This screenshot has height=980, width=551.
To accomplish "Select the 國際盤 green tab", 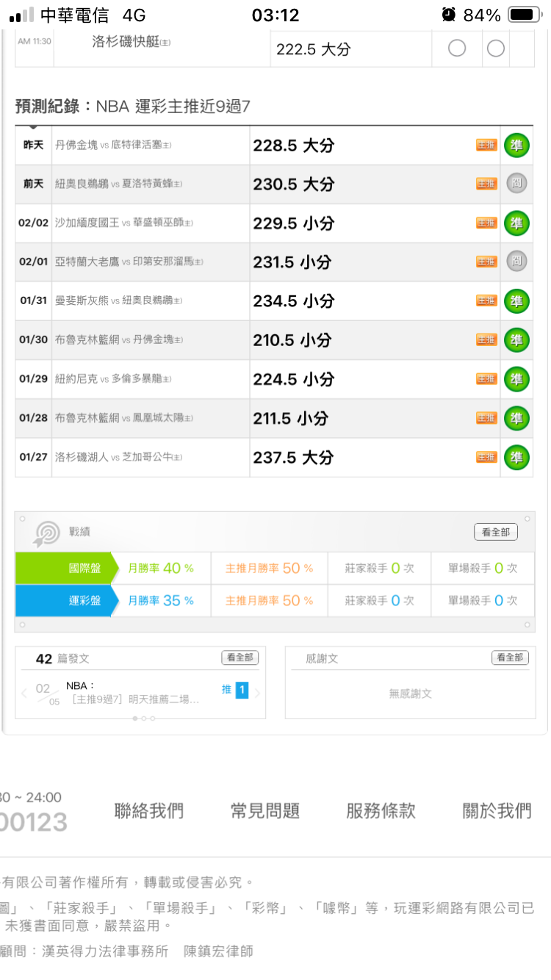I will (x=63, y=568).
